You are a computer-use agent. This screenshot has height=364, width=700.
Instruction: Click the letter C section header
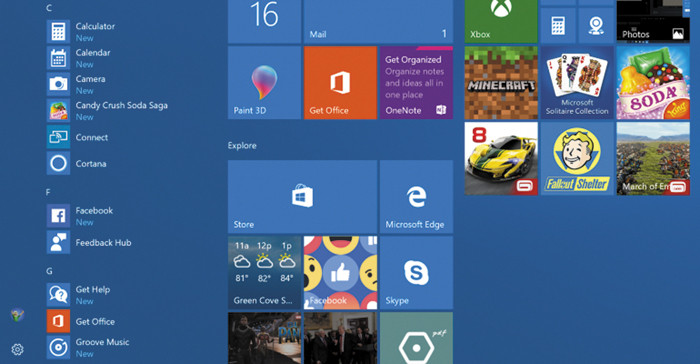coord(49,8)
